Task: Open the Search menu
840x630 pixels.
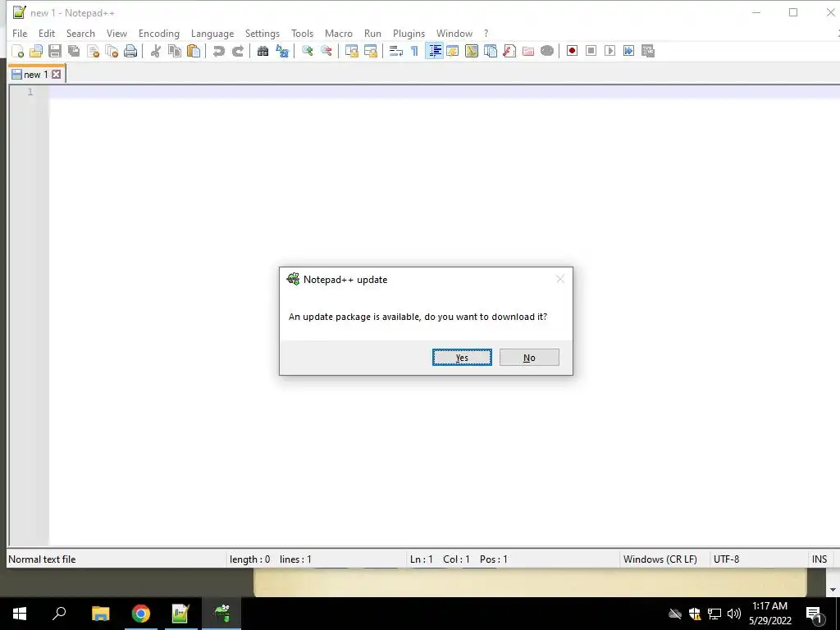Action: (80, 33)
